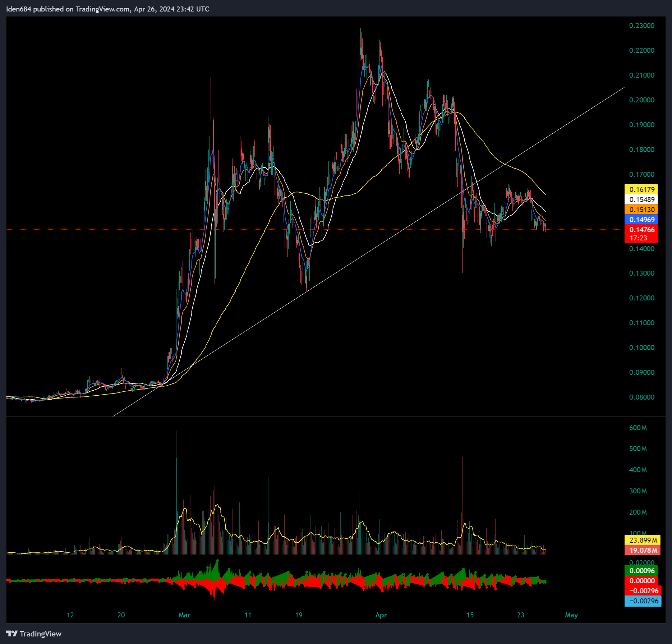
Task: Click the Iden684 published header text
Action: (107, 9)
